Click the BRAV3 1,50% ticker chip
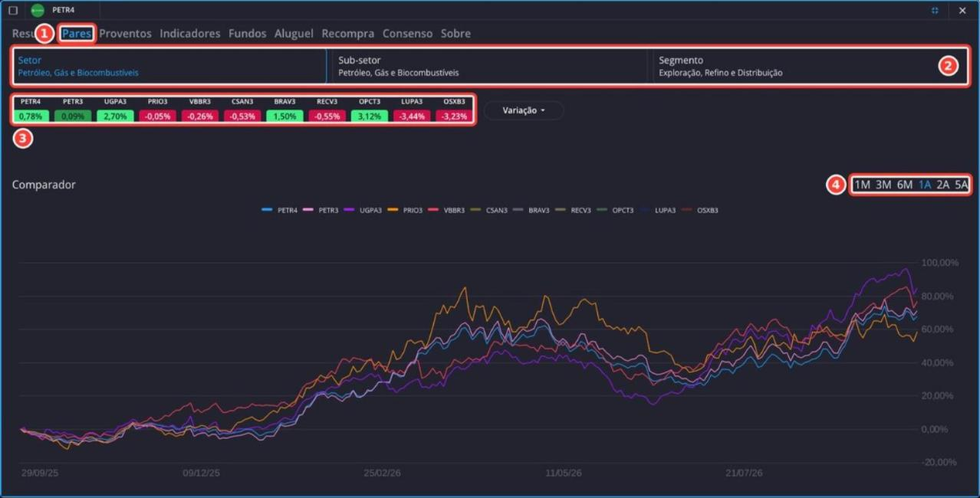 click(284, 109)
